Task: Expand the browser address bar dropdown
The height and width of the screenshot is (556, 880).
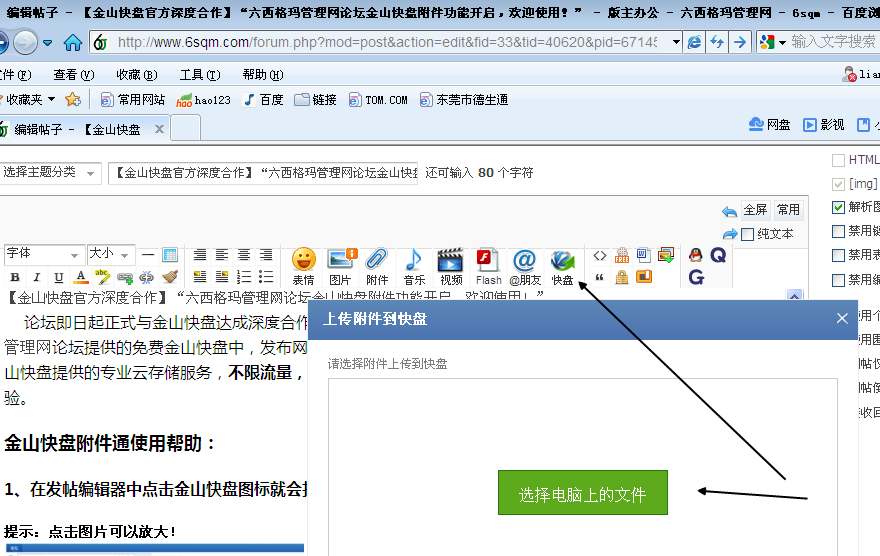Action: (x=676, y=42)
